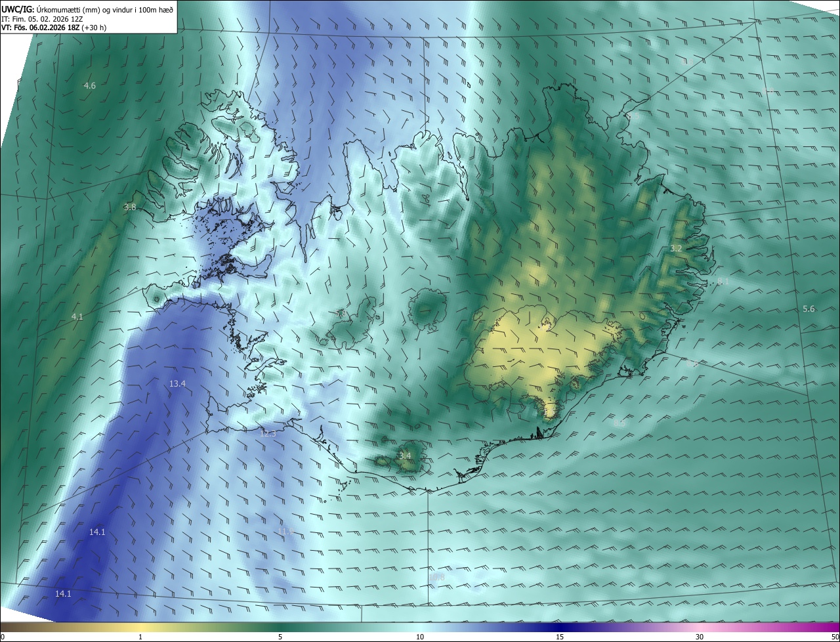Click the 30 tick on the color scale
The height and width of the screenshot is (642, 840).
click(x=700, y=637)
